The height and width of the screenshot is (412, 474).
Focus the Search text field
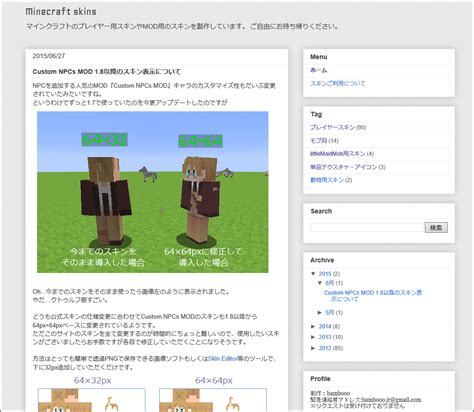367,228
